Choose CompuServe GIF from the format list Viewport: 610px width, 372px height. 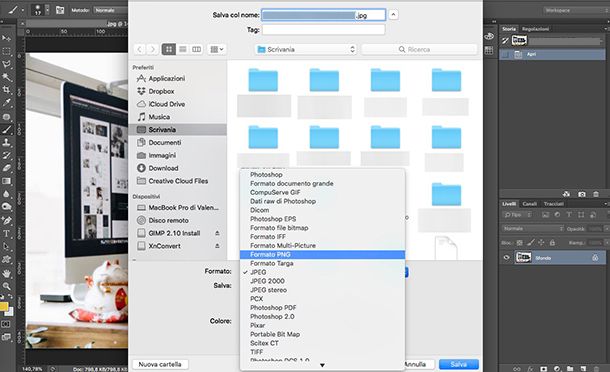(323, 192)
